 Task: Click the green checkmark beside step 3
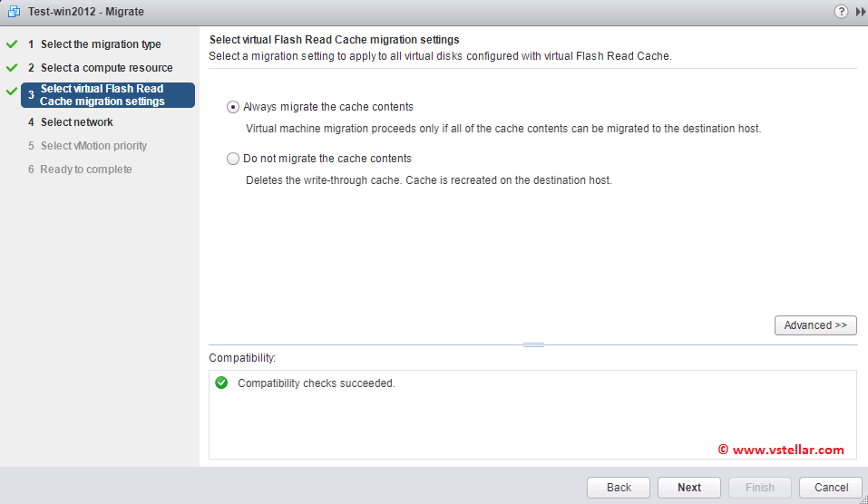coord(12,92)
